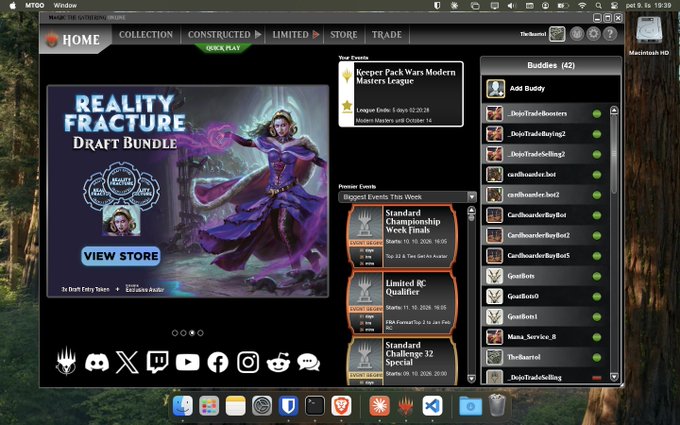
Task: Select buddy GoatBots1
Action: [x=545, y=317]
